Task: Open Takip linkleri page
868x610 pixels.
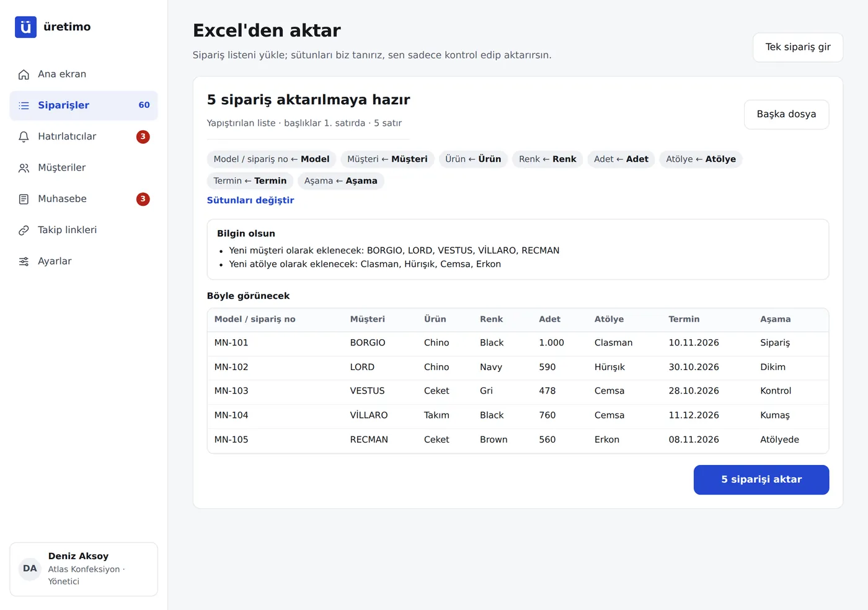Action: tap(84, 230)
